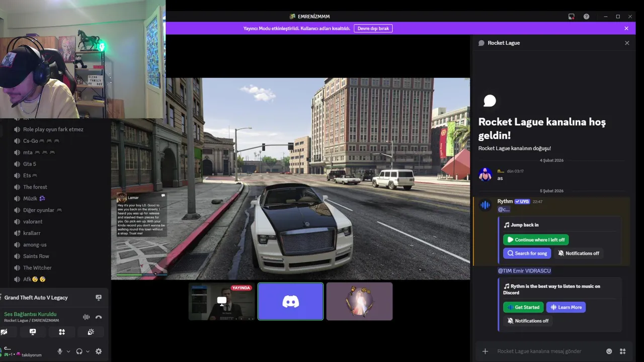Click Learn More button
Screen dimensions: 644x362
click(566, 307)
